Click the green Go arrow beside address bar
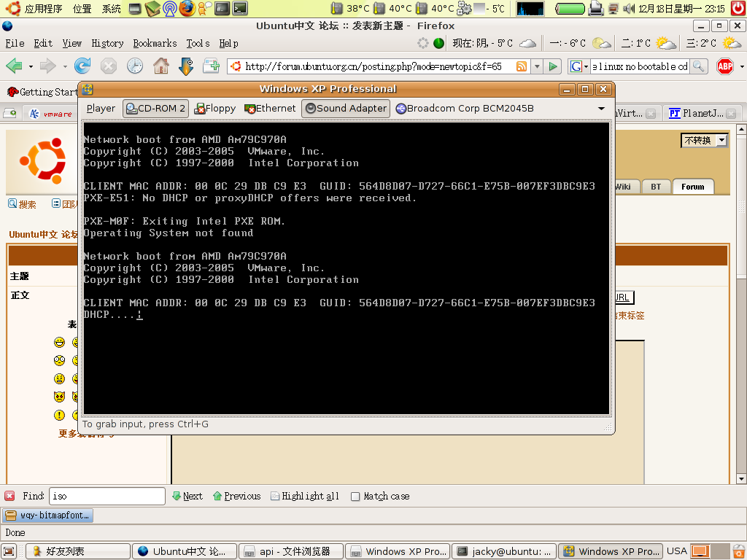Viewport: 747px width, 560px height. (553, 66)
